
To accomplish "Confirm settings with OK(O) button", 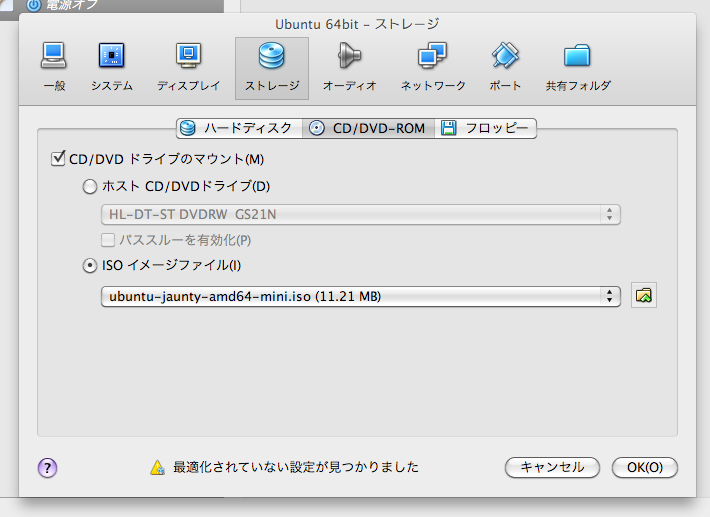I will 645,467.
